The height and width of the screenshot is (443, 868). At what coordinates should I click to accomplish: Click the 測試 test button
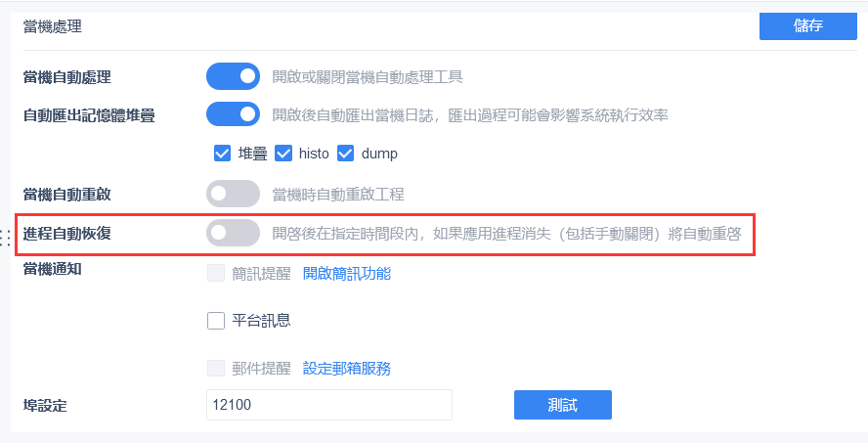pos(563,405)
